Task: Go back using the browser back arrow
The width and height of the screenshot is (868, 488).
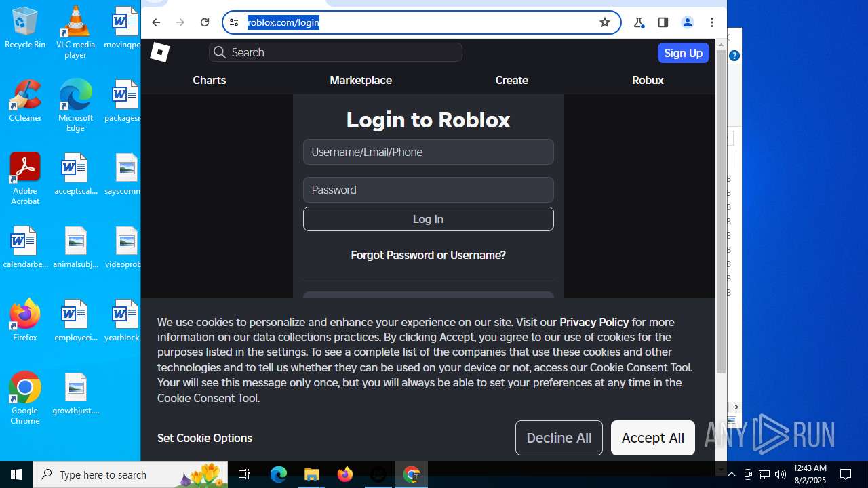Action: point(156,22)
